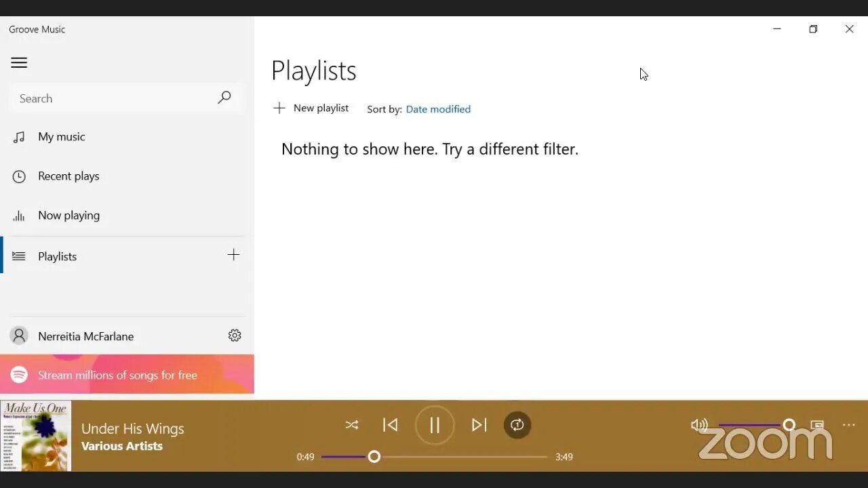Open Recent plays
Screen dimensions: 868x488
point(127,176)
